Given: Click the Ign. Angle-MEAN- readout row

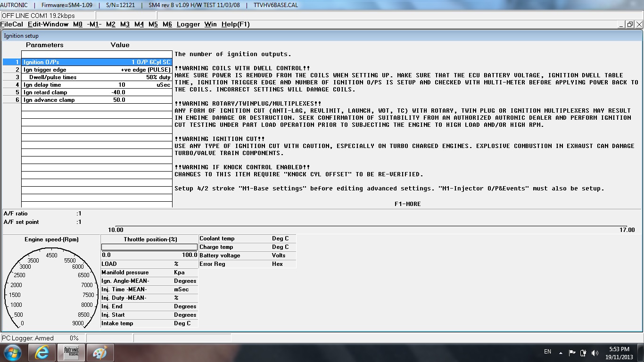Looking at the screenshot, I should 149,281.
